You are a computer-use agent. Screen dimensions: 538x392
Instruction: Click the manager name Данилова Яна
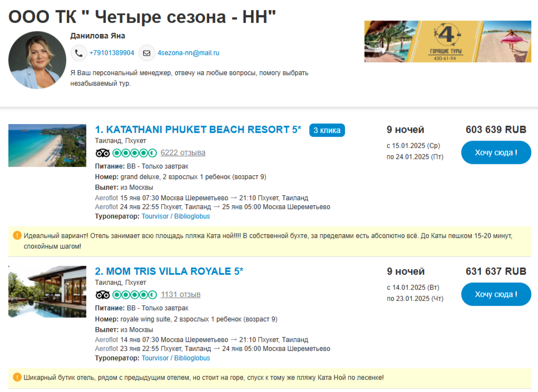pos(98,36)
